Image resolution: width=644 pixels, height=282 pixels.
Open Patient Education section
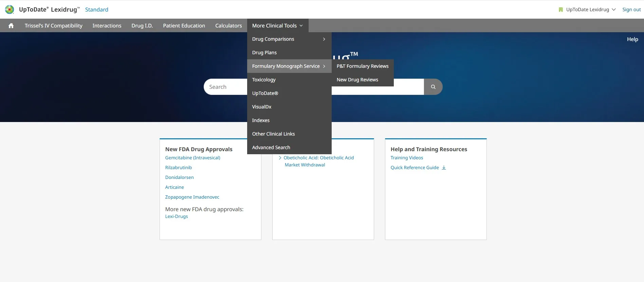[184, 26]
